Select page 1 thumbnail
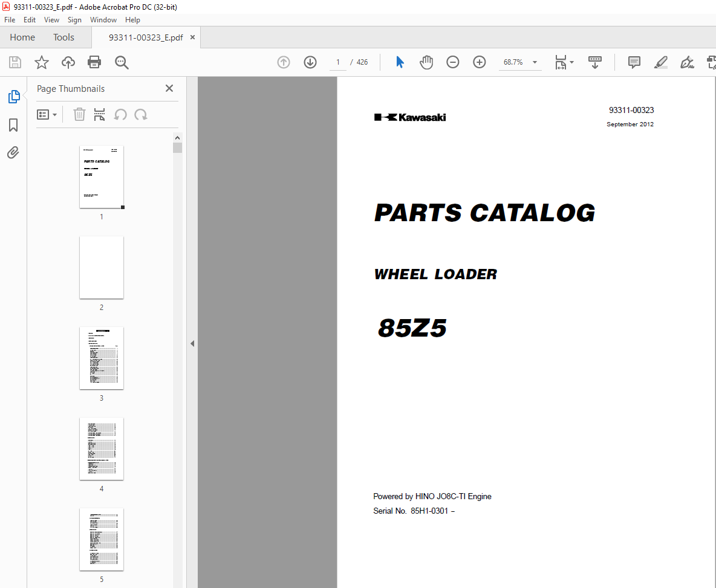The width and height of the screenshot is (716, 588). click(102, 177)
